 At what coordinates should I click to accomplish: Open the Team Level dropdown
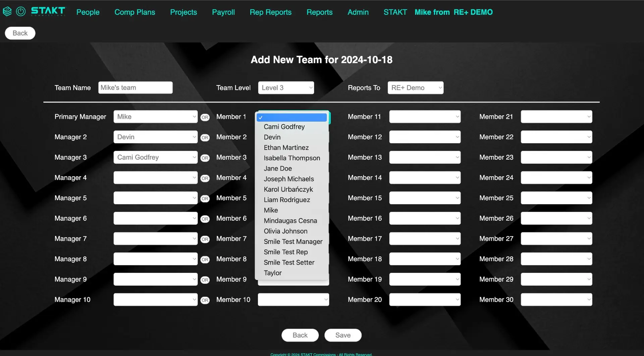point(286,88)
